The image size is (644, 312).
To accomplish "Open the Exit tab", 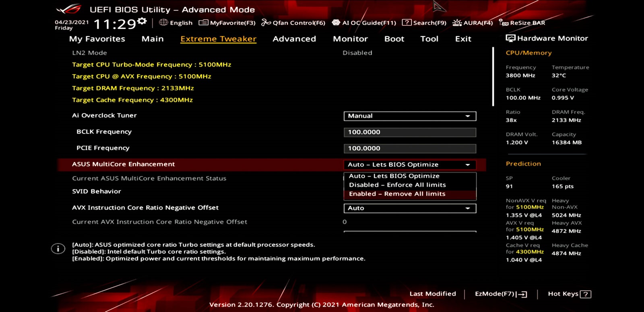I will [x=463, y=39].
